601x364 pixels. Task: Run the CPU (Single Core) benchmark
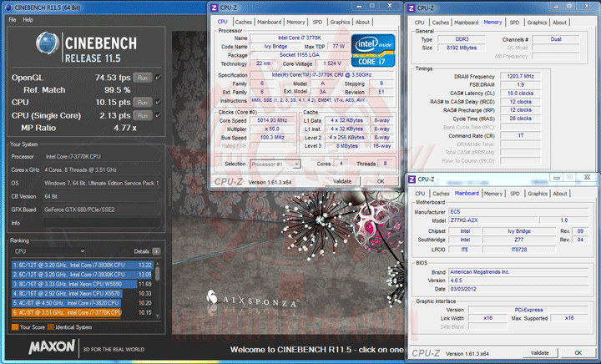[x=142, y=115]
